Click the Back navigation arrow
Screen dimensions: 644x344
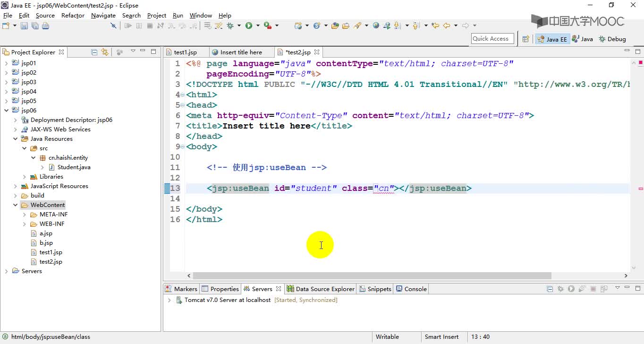pyautogui.click(x=446, y=26)
